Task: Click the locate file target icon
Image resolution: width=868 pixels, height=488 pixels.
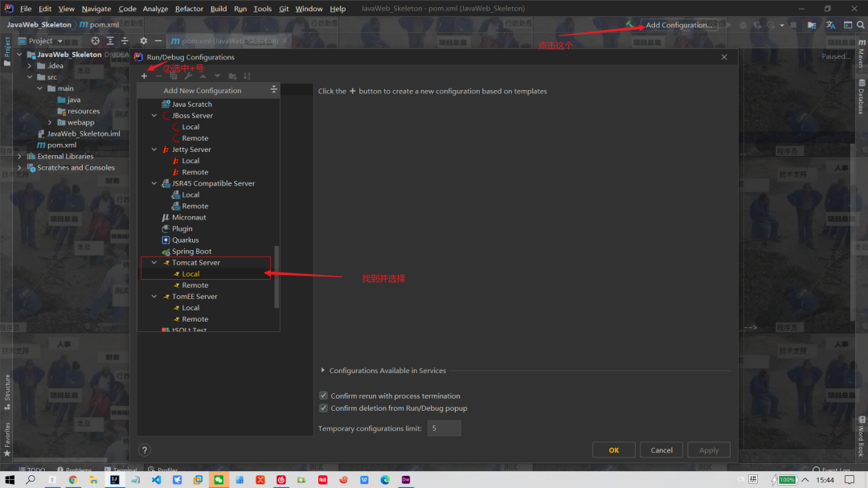Action: click(95, 41)
